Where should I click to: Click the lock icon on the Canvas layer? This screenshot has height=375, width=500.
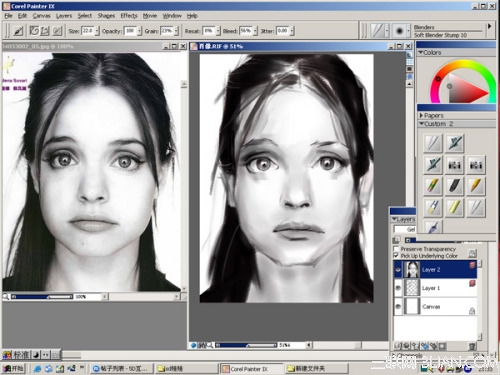tap(472, 311)
